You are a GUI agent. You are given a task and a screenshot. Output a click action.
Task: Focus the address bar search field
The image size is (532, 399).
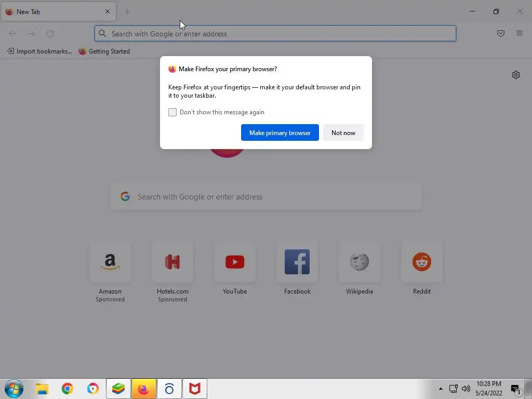point(275,34)
